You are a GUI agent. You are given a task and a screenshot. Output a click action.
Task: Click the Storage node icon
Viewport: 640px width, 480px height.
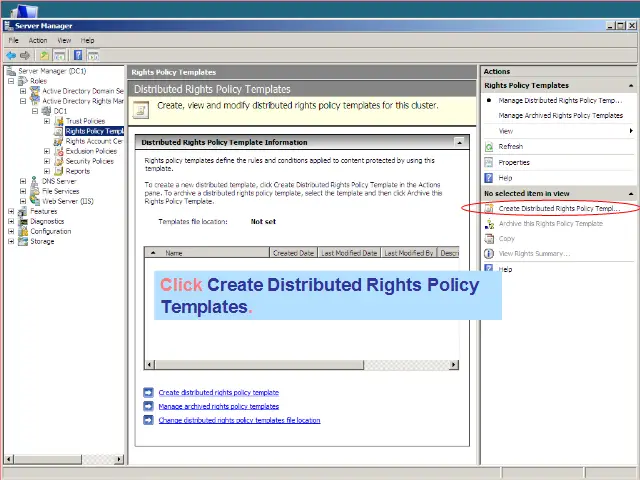coord(23,242)
